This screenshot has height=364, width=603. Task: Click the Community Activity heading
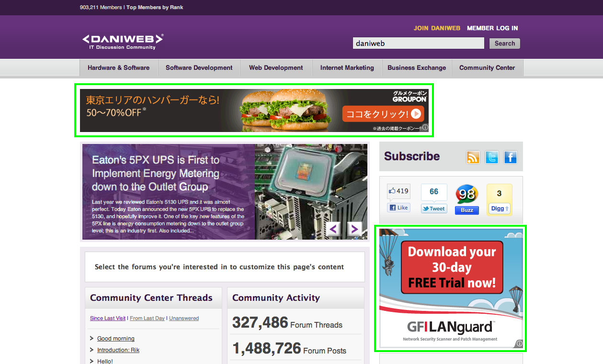(x=276, y=298)
